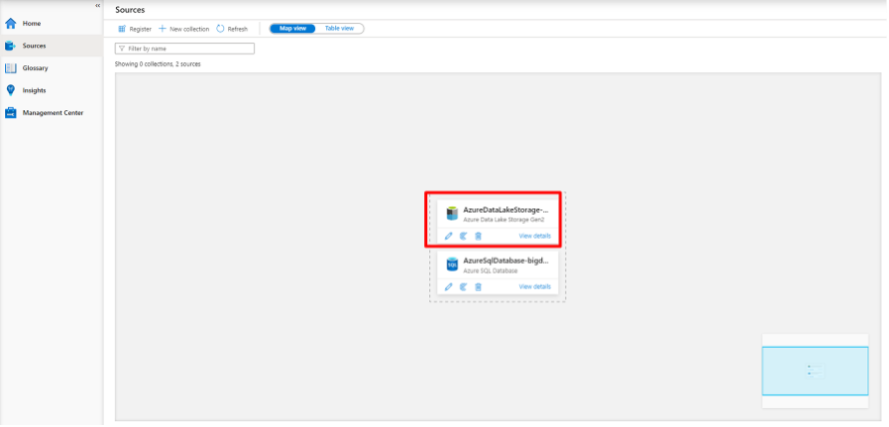This screenshot has height=427, width=889.
Task: Switch to Map view
Action: coord(293,28)
